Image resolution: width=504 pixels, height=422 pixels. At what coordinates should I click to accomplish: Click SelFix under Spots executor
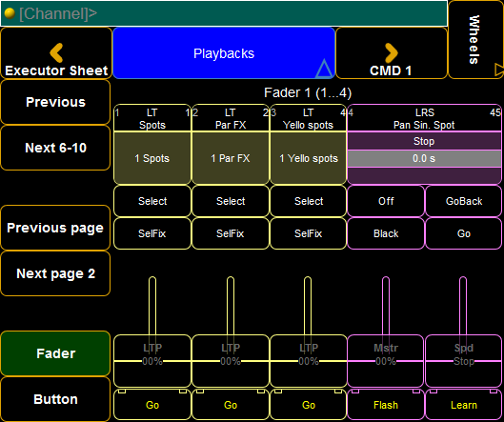[x=152, y=233]
